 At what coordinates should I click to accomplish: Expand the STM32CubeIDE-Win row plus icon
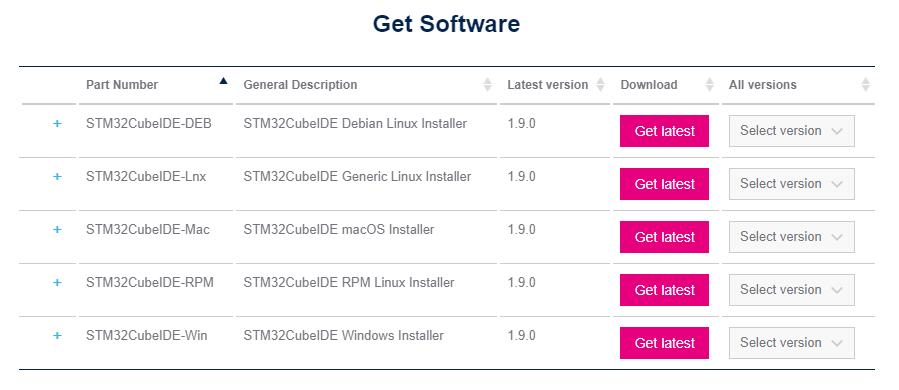pyautogui.click(x=57, y=336)
